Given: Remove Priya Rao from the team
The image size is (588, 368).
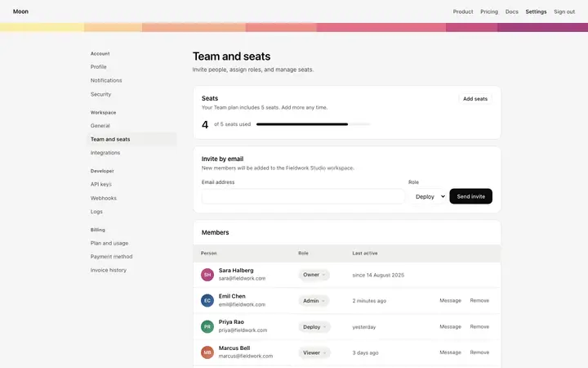Looking at the screenshot, I should (479, 326).
